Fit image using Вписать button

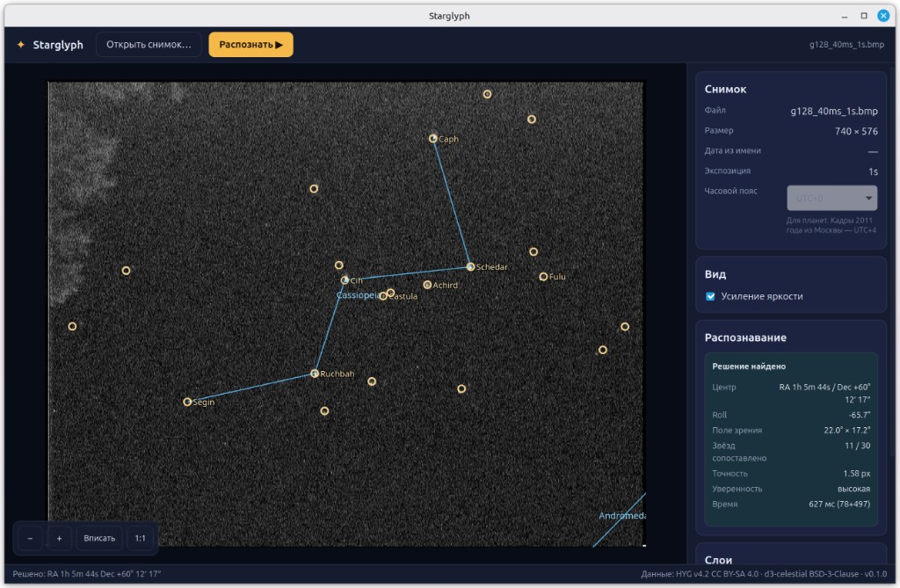99,538
